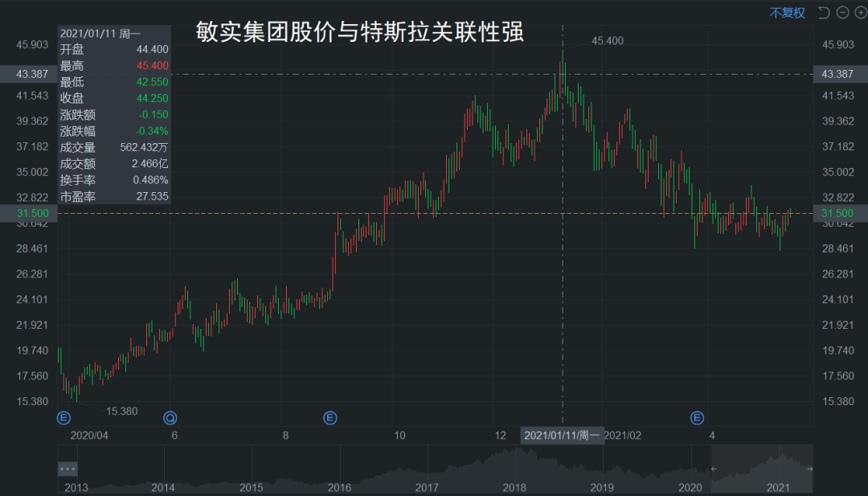The height and width of the screenshot is (496, 868).
Task: Click the highlighted 2021 range in overview
Action: 762,469
